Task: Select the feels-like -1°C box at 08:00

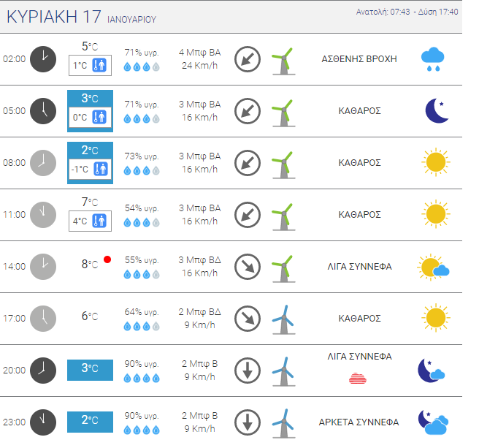Action: tap(90, 169)
